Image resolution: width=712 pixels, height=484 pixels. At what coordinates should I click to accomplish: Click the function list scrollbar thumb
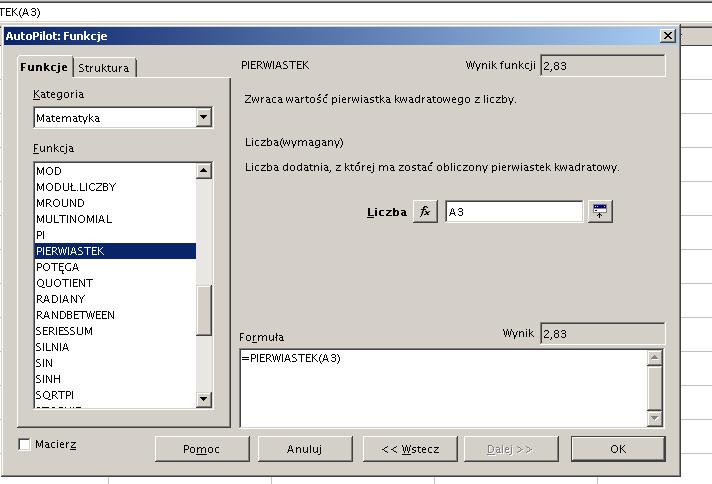(x=203, y=311)
